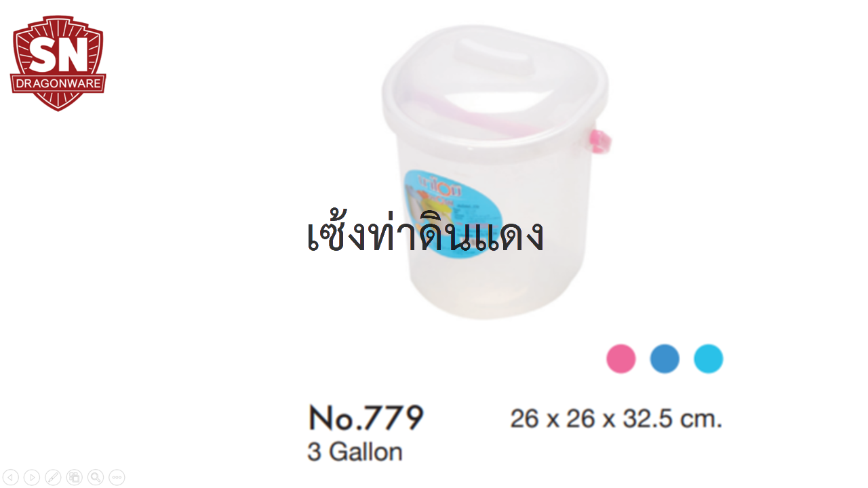Viewport: 868px width, 488px height.
Task: Select the medium blue color dot
Action: [x=665, y=359]
